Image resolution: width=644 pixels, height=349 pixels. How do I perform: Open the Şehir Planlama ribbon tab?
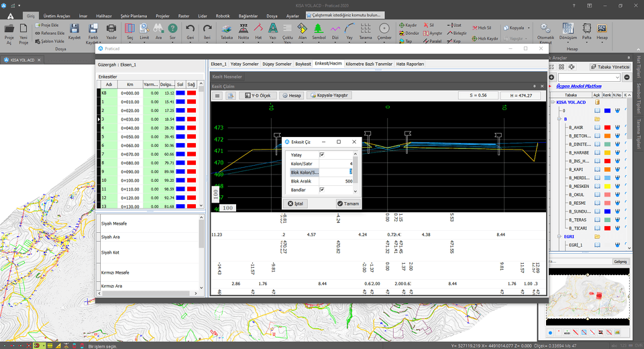click(134, 15)
